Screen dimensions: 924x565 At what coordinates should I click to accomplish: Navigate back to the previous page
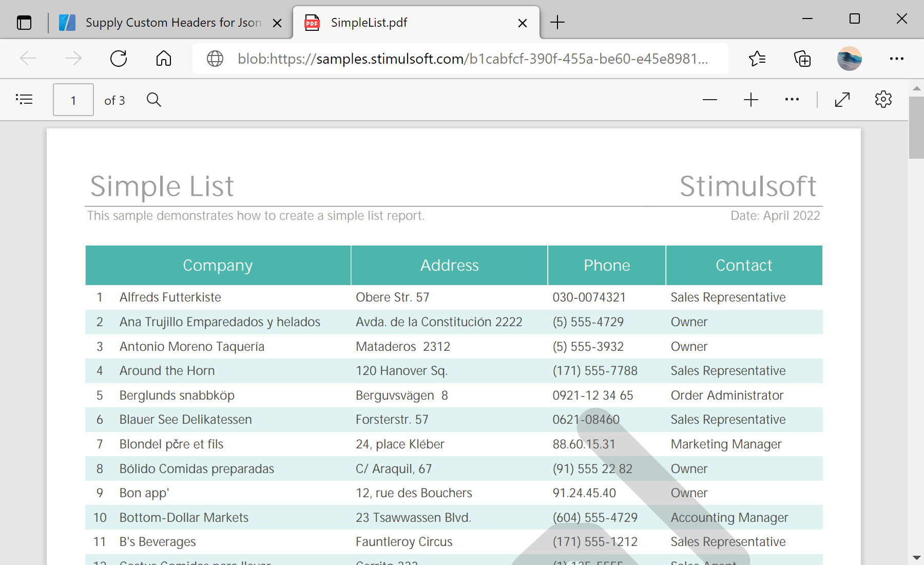tap(29, 59)
